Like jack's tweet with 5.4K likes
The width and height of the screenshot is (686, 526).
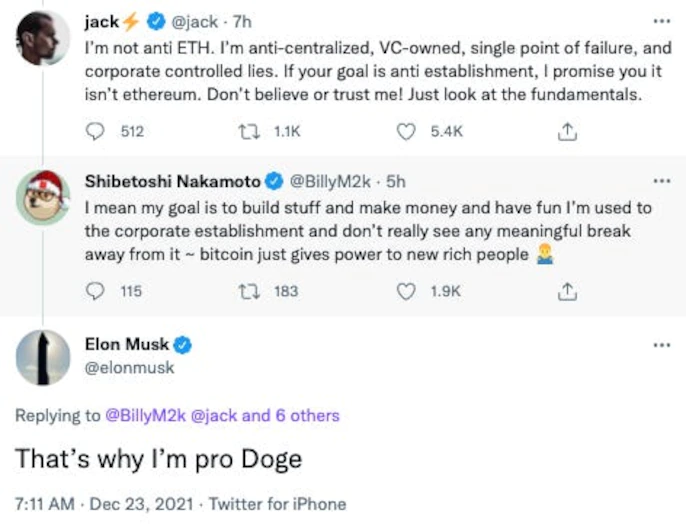pos(407,131)
